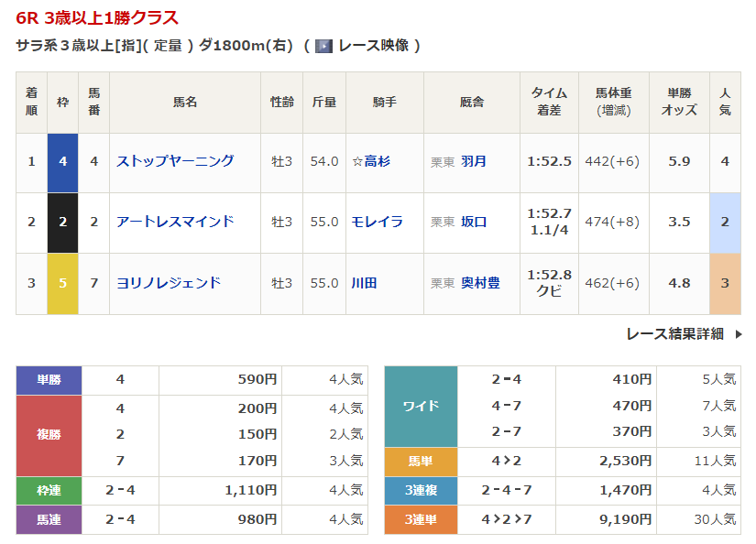Open horse ヨリノレジェンド page

(169, 283)
